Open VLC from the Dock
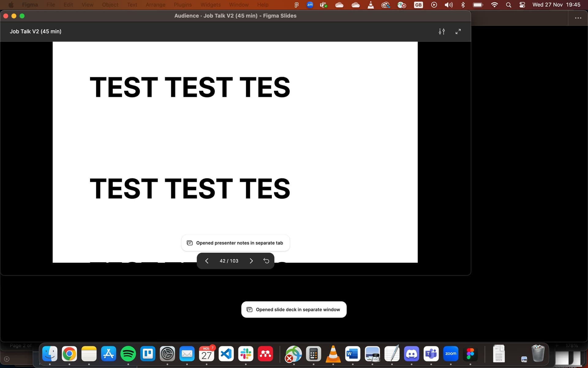The width and height of the screenshot is (588, 368). click(x=333, y=354)
